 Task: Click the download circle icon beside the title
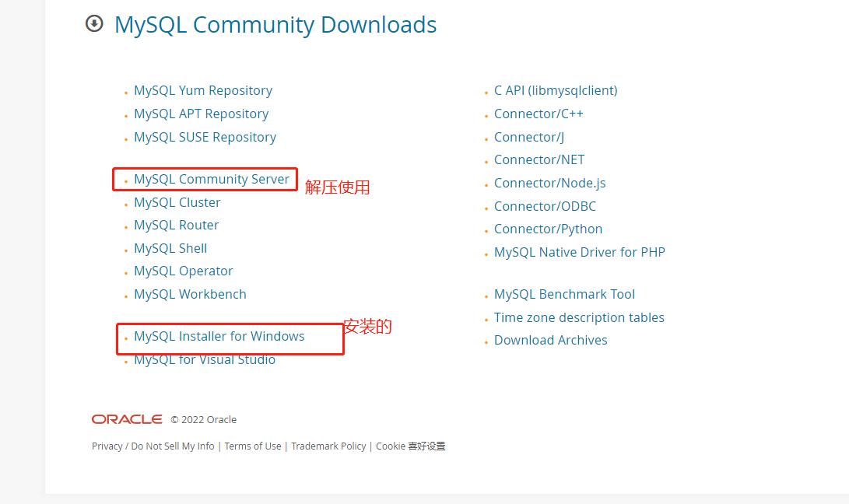coord(94,24)
